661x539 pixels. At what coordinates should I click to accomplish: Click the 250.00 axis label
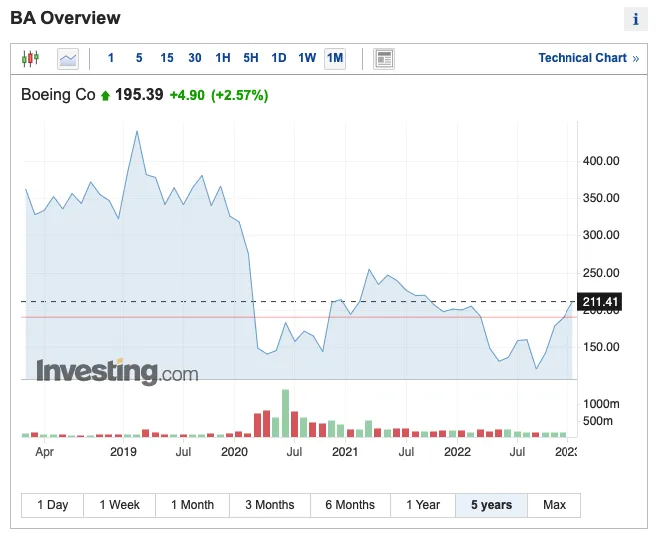(601, 273)
